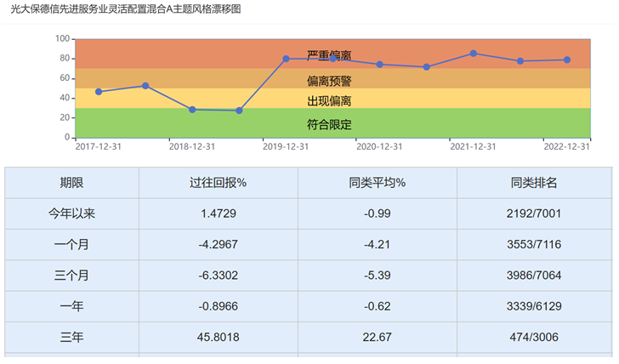This screenshot has height=364, width=619.
Task: Select the 三个月 ranking 3986/7064
Action: [534, 276]
